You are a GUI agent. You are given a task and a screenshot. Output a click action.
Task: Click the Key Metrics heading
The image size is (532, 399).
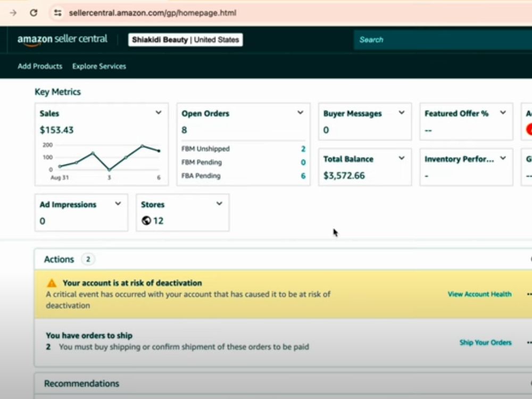pyautogui.click(x=57, y=92)
